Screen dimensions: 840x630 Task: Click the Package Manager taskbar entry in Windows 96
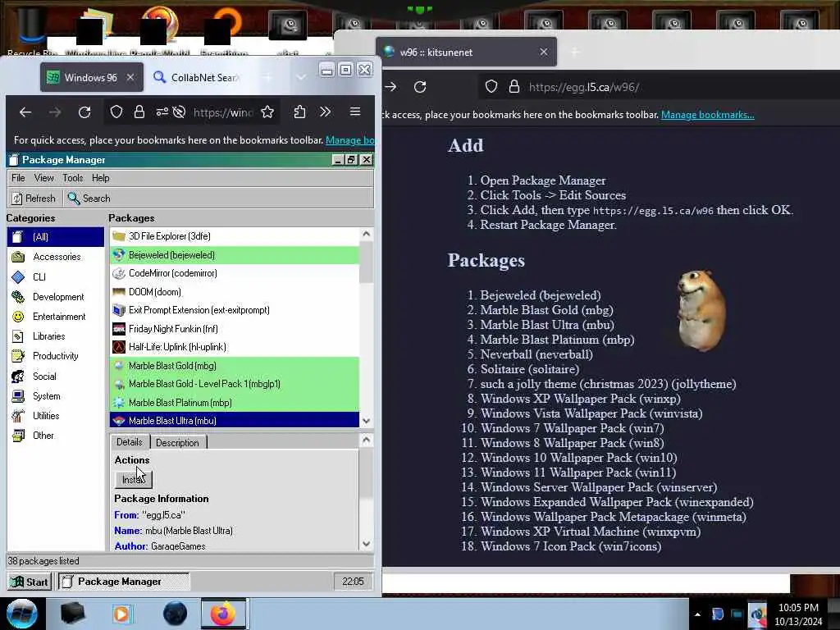(124, 582)
